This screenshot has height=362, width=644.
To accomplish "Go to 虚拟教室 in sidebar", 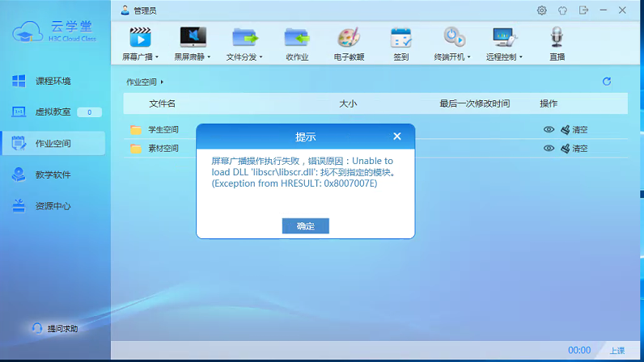I will tap(53, 112).
